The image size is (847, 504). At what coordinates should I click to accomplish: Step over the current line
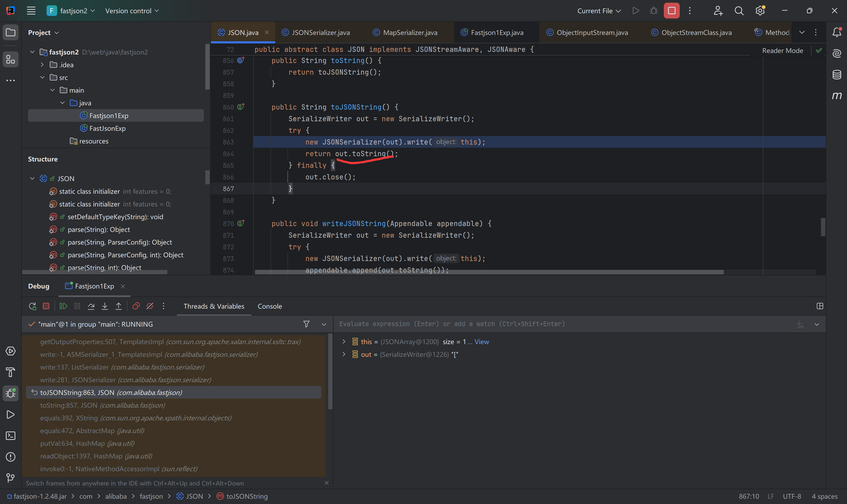[91, 306]
